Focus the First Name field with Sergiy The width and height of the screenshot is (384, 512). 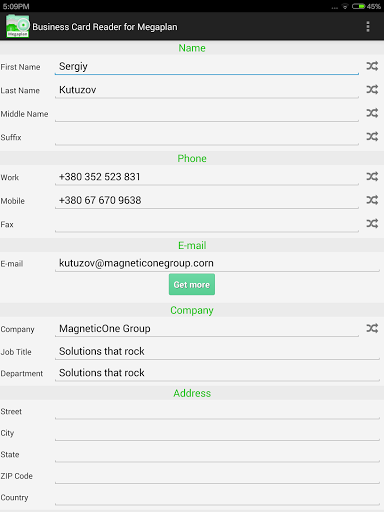207,66
